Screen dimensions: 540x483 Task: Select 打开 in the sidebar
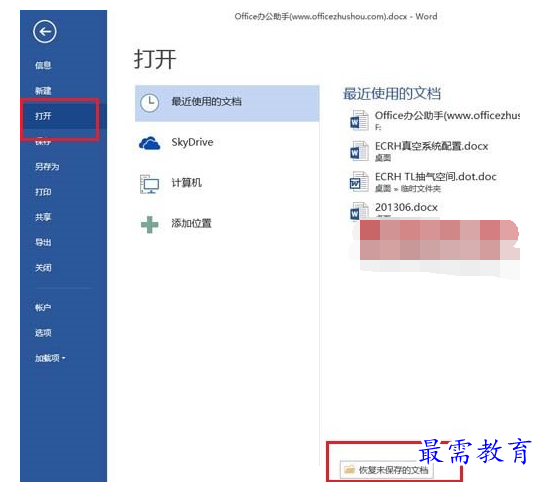pyautogui.click(x=43, y=116)
